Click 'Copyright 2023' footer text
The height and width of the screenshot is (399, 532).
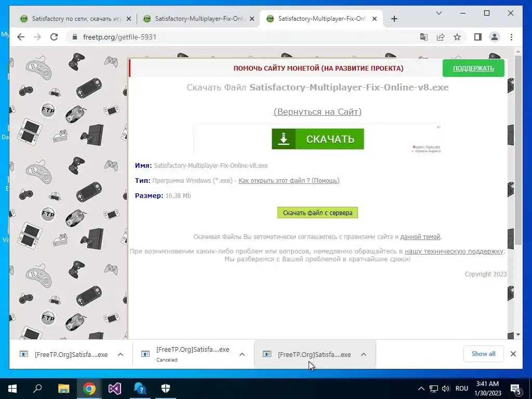(486, 274)
